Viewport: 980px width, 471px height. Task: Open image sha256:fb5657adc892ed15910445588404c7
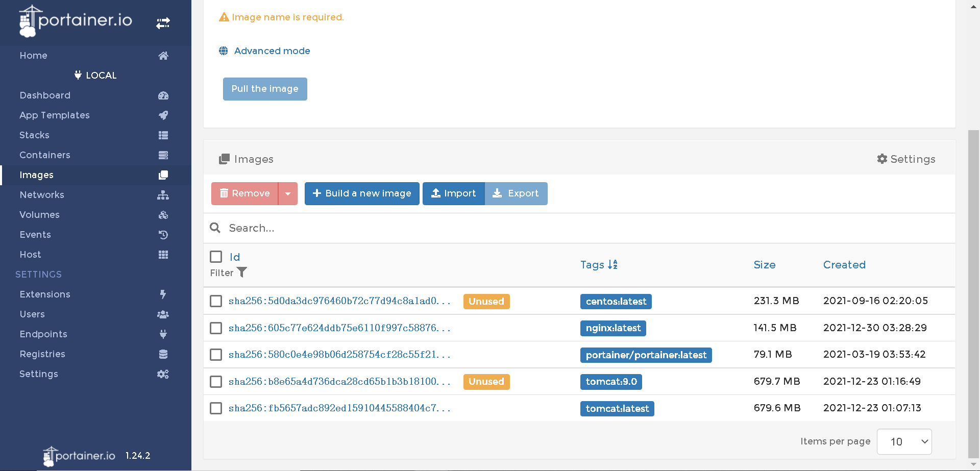click(x=339, y=408)
